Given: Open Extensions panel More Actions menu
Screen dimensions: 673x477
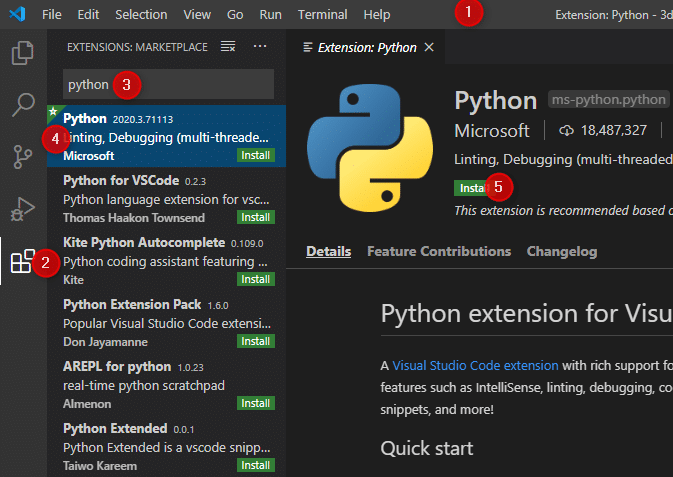Looking at the screenshot, I should [x=260, y=46].
